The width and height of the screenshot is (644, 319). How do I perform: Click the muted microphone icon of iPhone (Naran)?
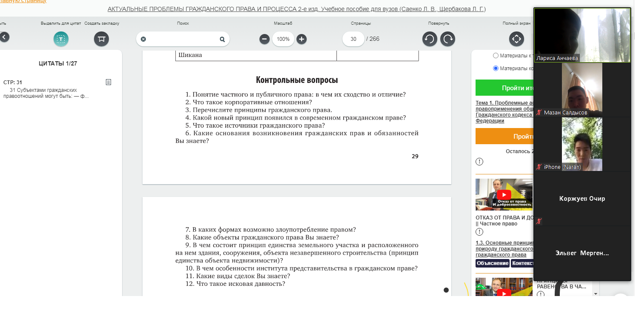pos(539,167)
